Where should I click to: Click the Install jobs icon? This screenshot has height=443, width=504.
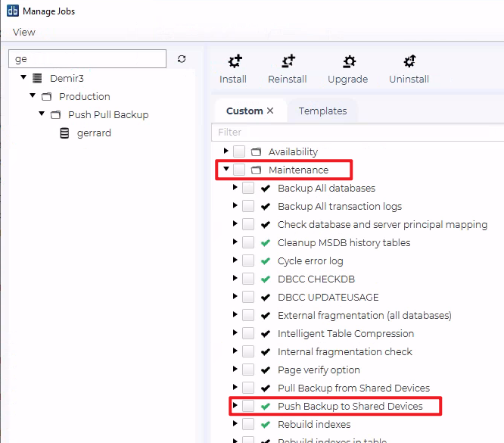tap(232, 62)
